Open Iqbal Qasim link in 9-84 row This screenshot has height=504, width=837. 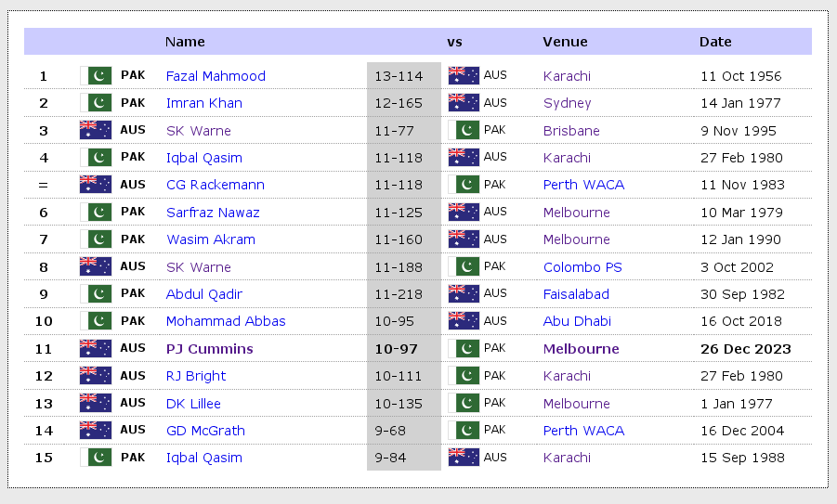pyautogui.click(x=204, y=458)
